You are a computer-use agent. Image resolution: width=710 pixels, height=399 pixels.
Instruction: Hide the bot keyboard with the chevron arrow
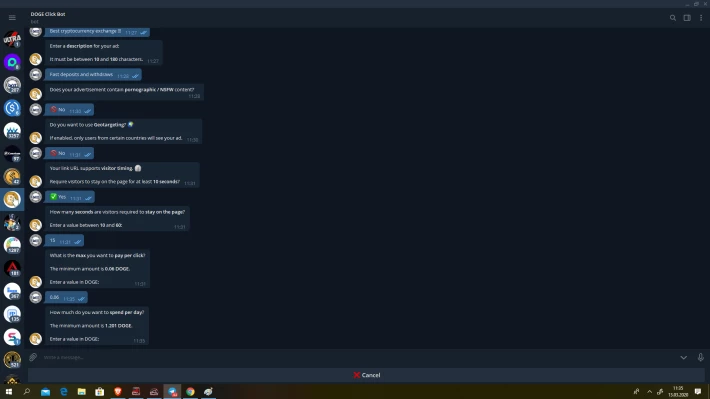(x=683, y=357)
